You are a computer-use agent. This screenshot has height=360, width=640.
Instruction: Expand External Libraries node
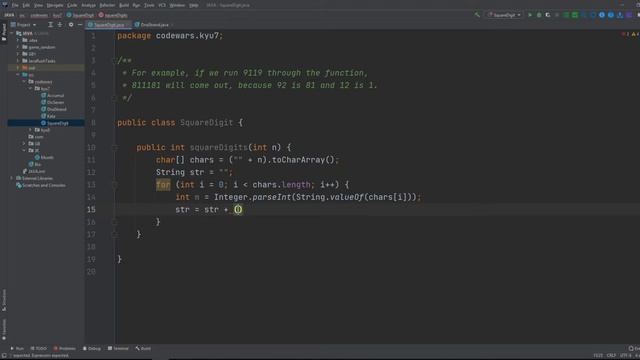(12, 178)
